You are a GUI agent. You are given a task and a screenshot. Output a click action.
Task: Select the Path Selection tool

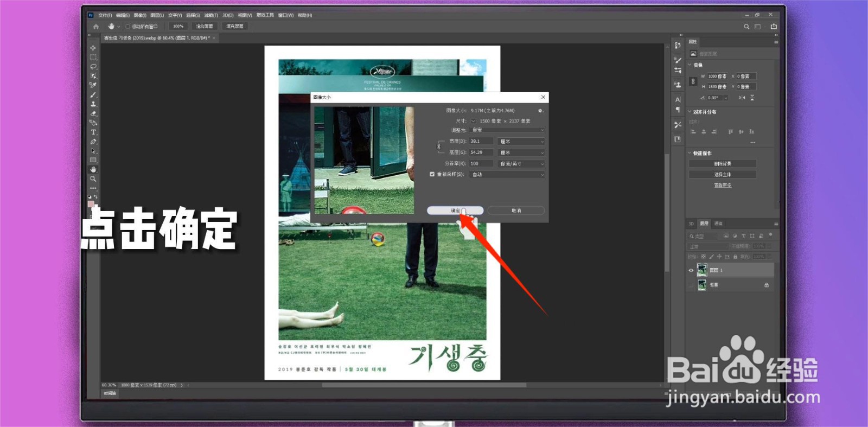click(x=93, y=151)
